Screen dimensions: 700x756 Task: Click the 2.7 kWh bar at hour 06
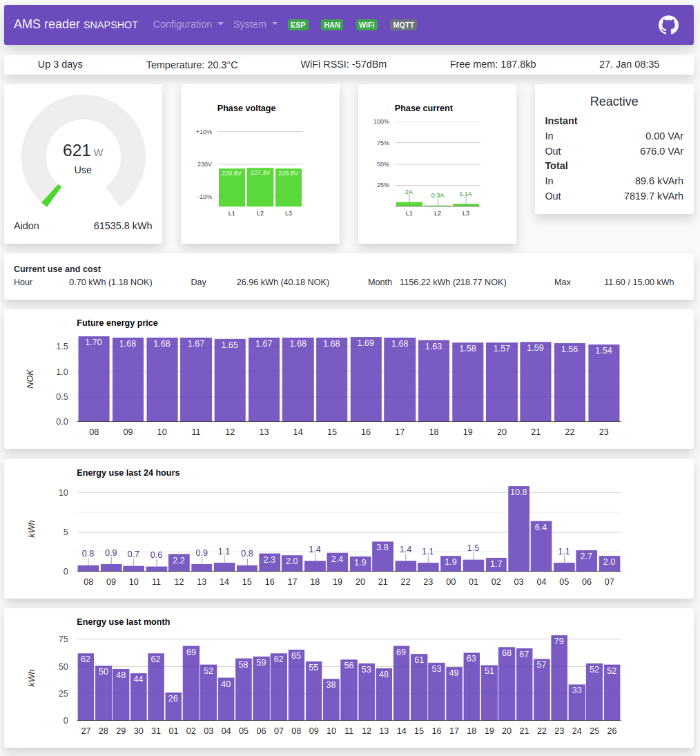point(586,561)
